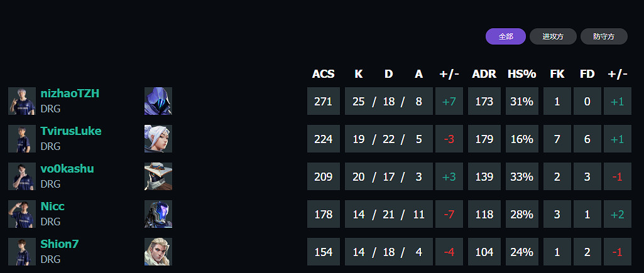Switch to the 进攻方 tab
Image resolution: width=644 pixels, height=273 pixels.
coord(553,36)
